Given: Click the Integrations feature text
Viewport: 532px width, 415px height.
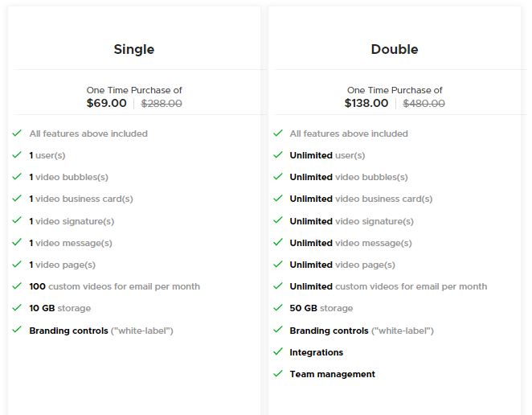Looking at the screenshot, I should tap(317, 352).
